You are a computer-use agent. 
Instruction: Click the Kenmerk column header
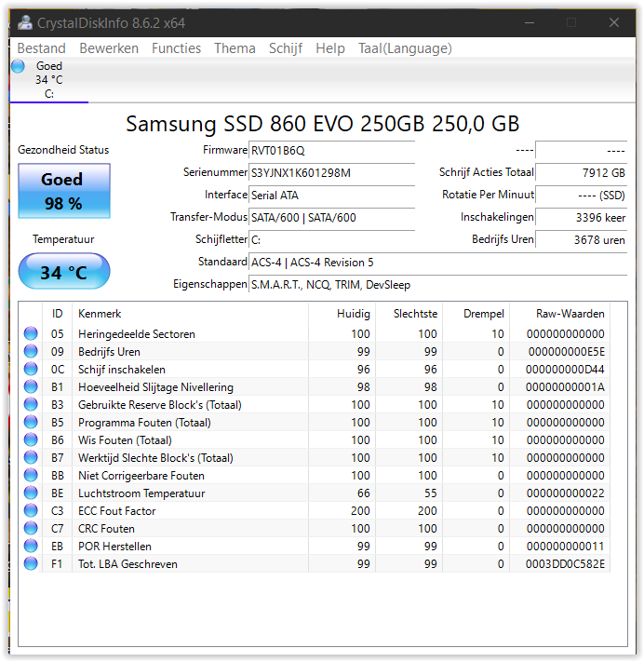click(190, 314)
